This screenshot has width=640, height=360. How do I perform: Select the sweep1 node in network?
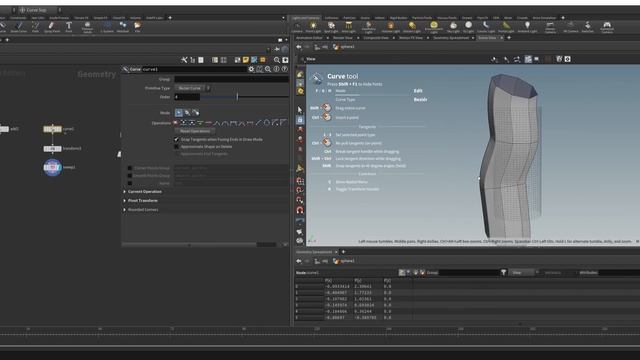point(53,167)
